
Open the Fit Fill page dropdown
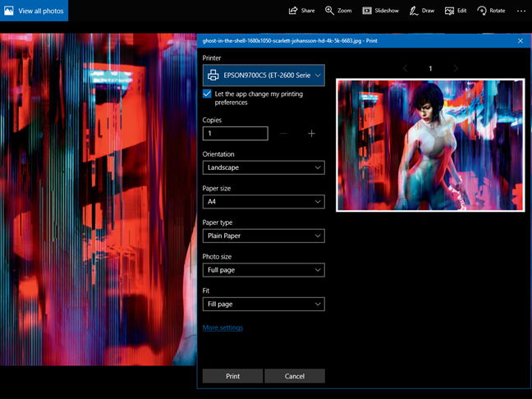pos(264,304)
